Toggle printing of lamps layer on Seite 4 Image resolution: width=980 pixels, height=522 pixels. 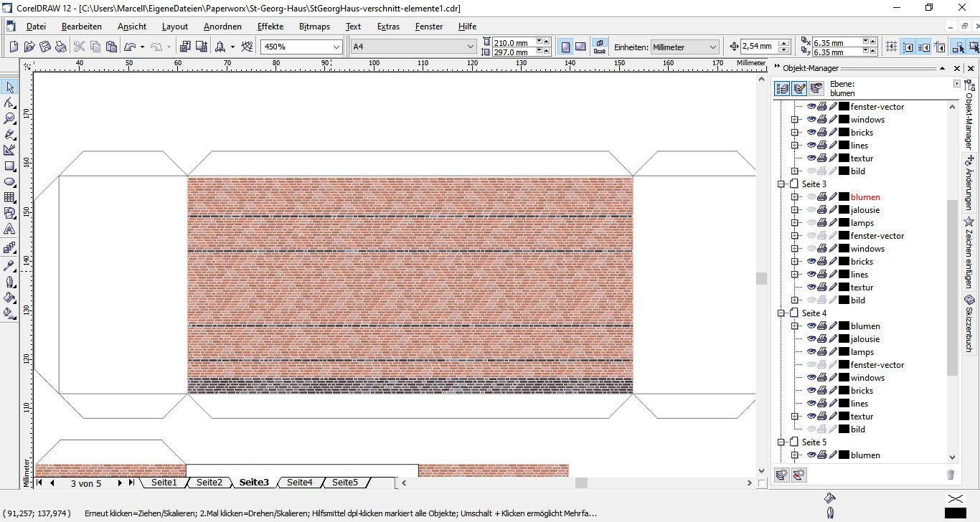tap(822, 352)
